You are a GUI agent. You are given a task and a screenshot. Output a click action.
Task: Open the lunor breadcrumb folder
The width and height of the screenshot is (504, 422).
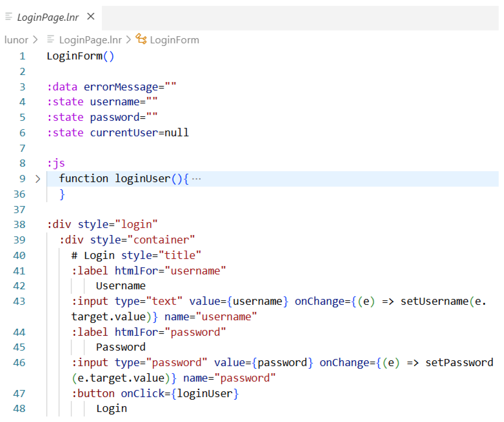point(16,40)
